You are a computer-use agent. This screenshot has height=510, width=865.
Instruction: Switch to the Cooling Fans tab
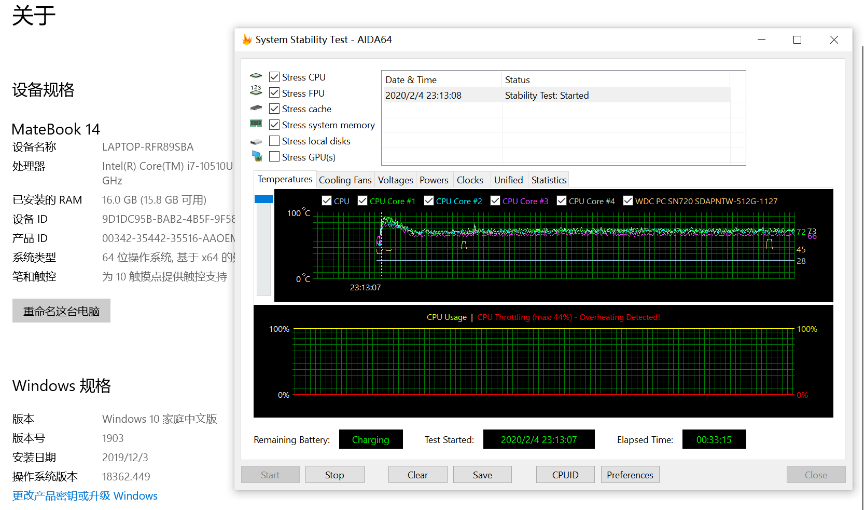click(345, 180)
